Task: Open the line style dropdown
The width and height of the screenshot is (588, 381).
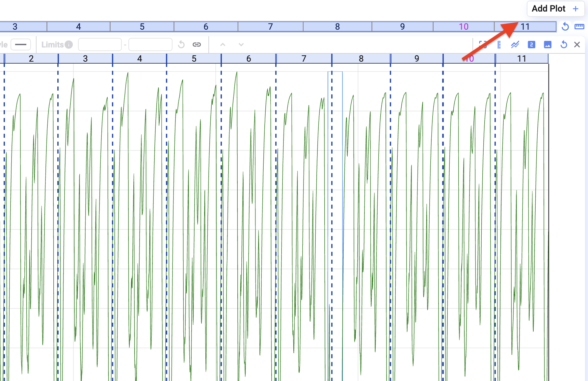Action: pos(20,44)
